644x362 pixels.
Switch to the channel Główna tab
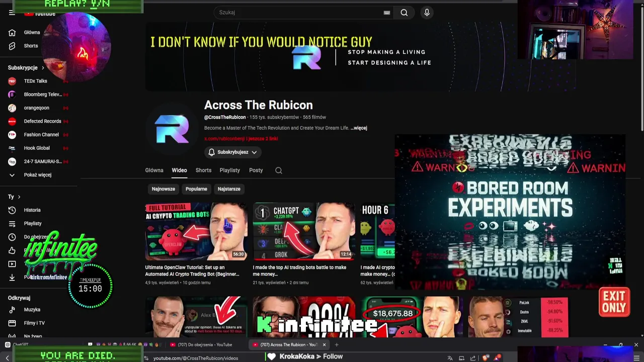(x=154, y=170)
